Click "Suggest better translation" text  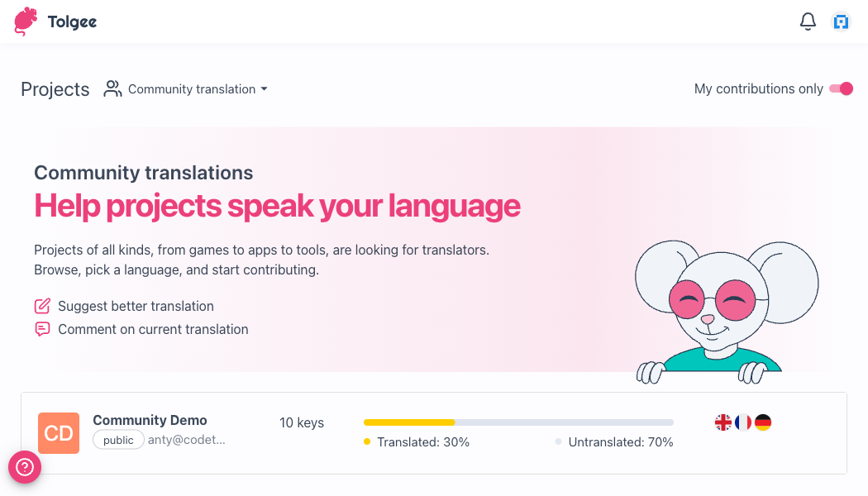pos(136,306)
